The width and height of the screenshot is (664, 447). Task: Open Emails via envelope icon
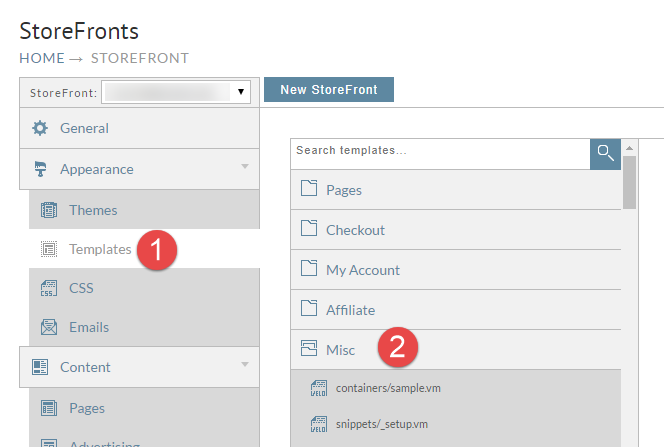49,327
